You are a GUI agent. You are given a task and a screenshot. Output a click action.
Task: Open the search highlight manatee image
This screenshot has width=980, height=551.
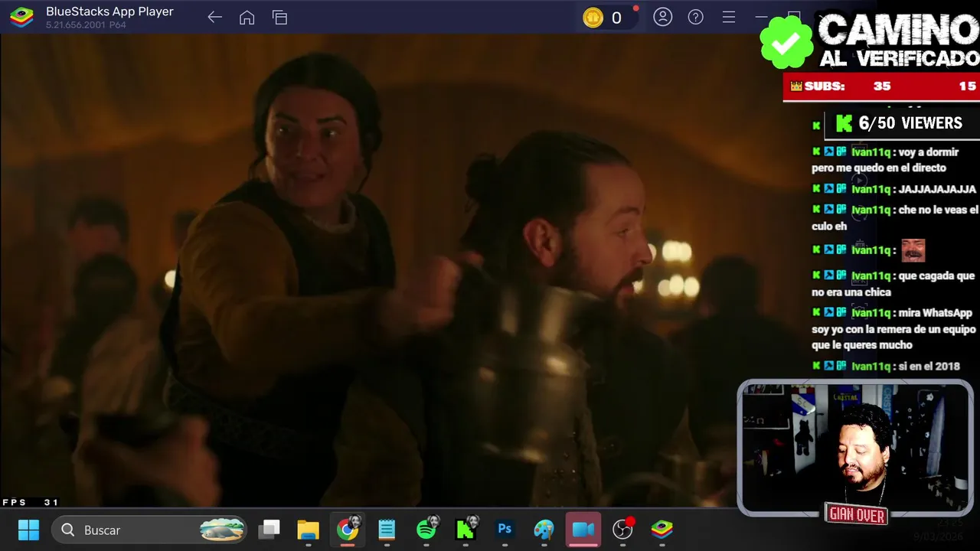click(x=222, y=530)
